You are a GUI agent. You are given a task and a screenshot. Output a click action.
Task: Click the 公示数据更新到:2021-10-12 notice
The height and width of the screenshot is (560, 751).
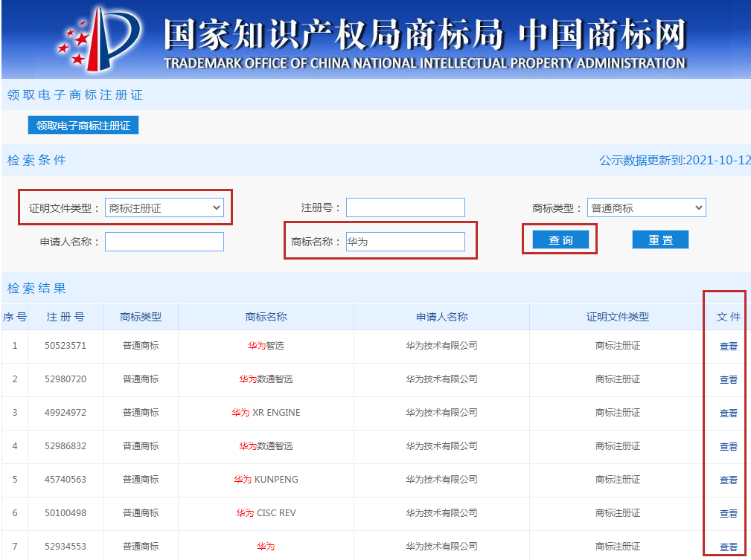tap(675, 161)
